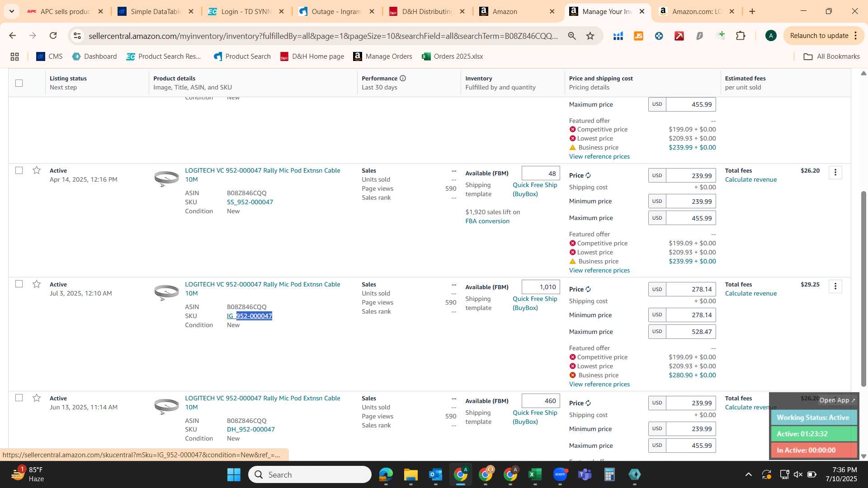Edit the quantity field showing 1,010

click(x=541, y=287)
